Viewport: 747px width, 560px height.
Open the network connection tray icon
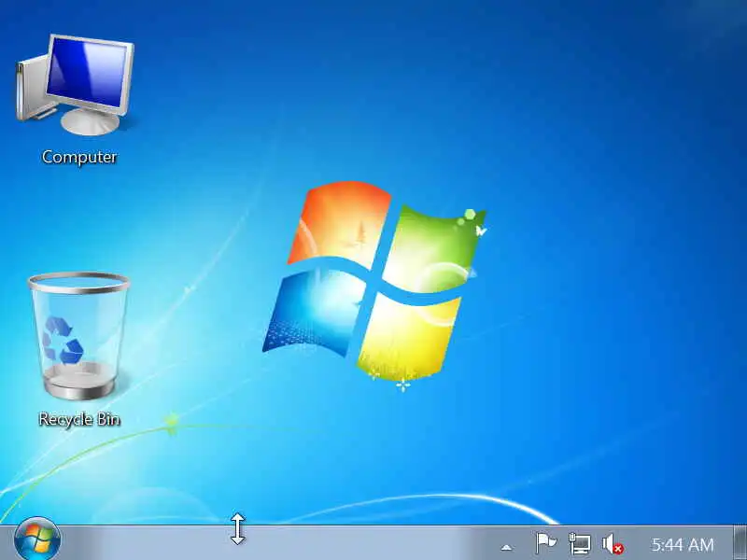click(579, 543)
